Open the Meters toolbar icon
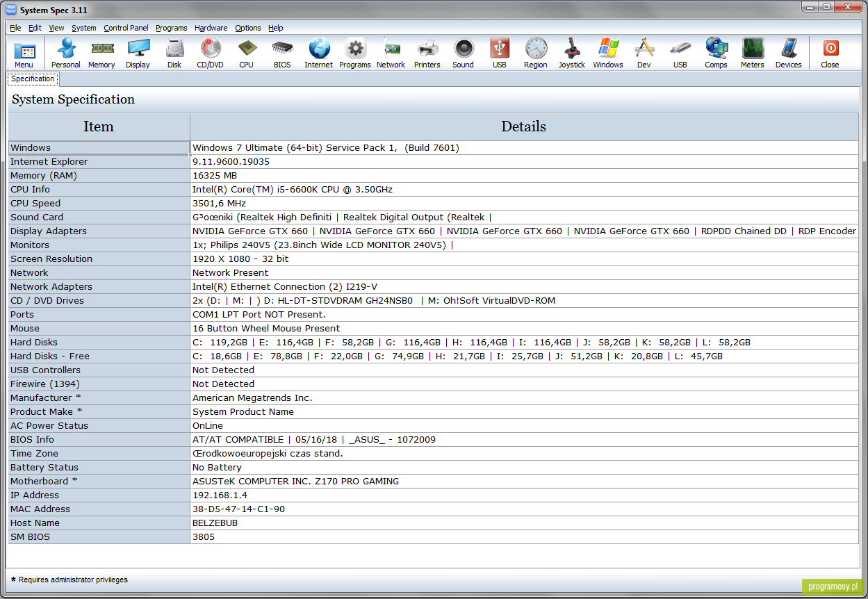868x599 pixels. pyautogui.click(x=752, y=54)
